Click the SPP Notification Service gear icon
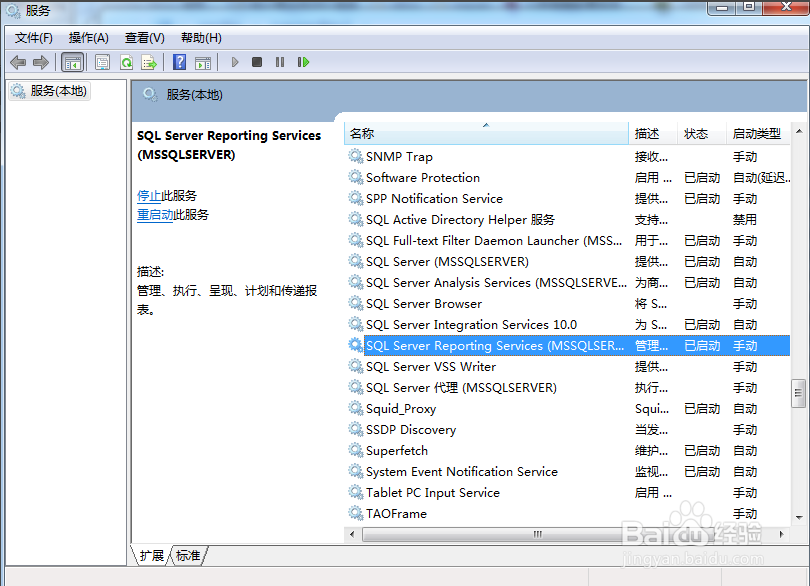 [355, 198]
